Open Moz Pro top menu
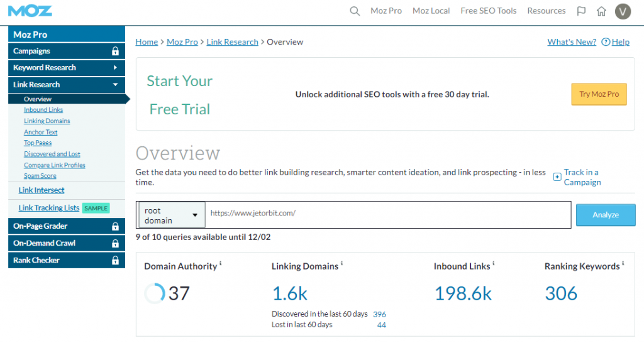The height and width of the screenshot is (343, 644). pos(386,11)
